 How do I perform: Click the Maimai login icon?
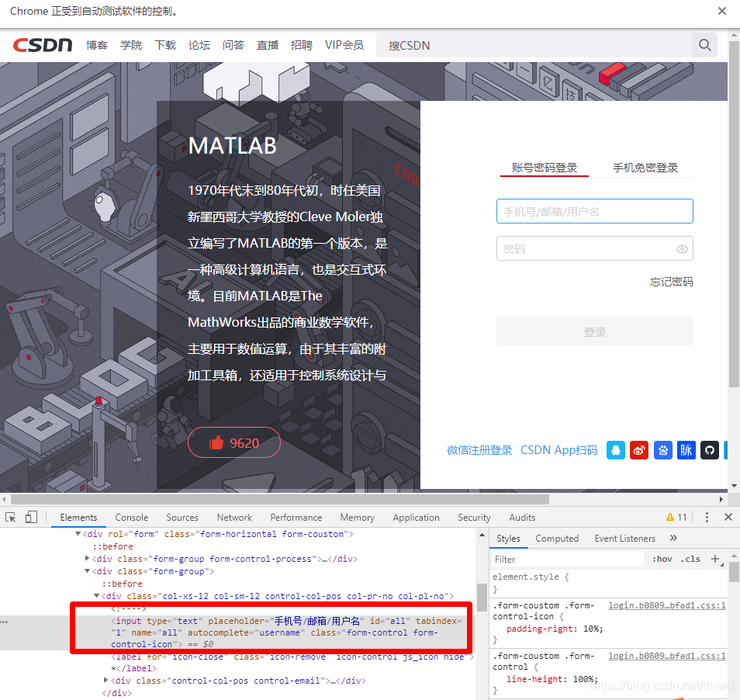point(686,450)
